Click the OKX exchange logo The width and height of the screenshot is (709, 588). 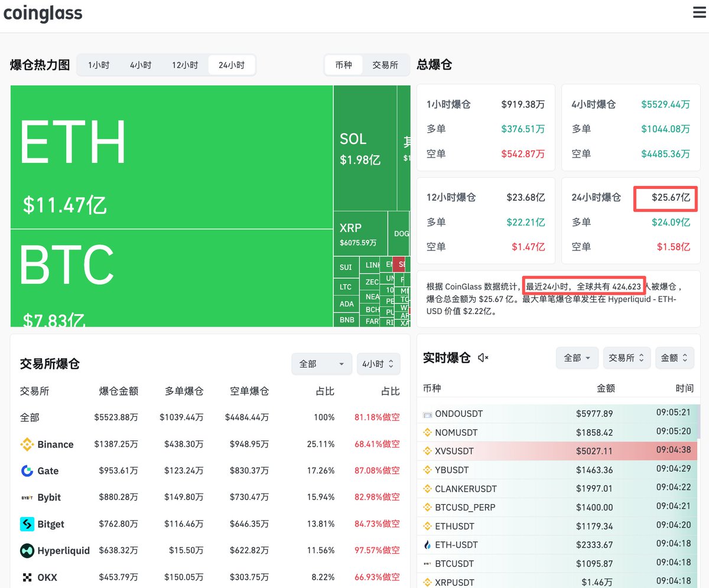pos(27,577)
